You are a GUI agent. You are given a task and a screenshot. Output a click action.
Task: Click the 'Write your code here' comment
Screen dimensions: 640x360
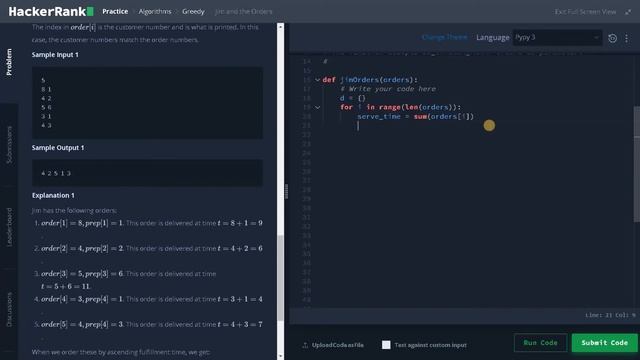coord(388,89)
